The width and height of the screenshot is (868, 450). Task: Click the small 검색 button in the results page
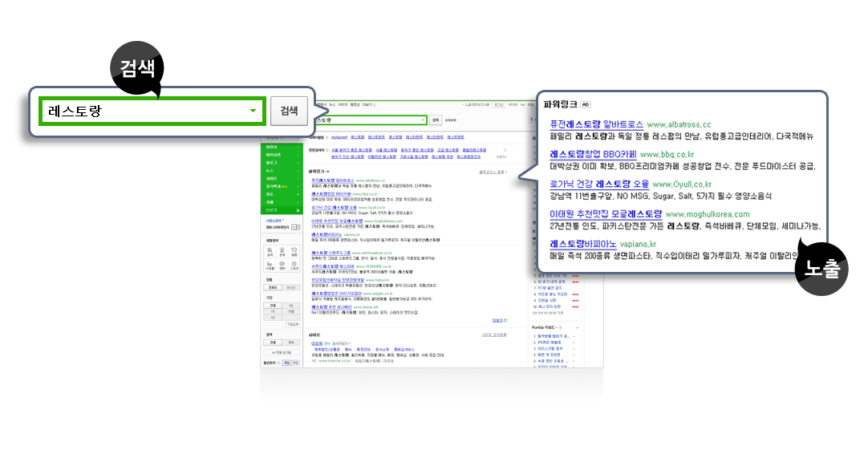click(x=436, y=120)
